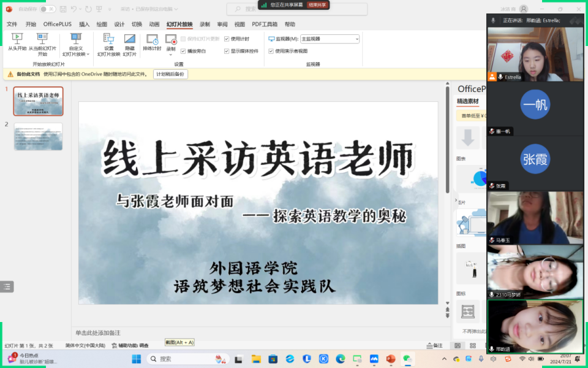
Task: Start slideshow from beginning (从头开始)
Action: tap(17, 42)
